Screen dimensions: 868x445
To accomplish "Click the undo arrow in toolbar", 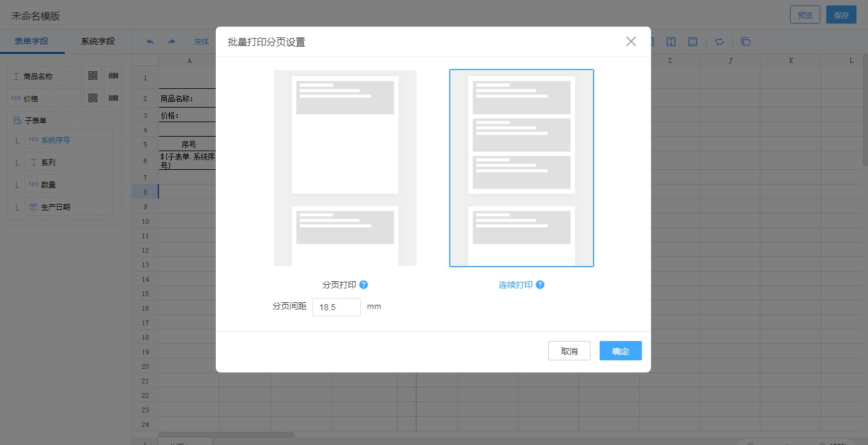I will (150, 42).
